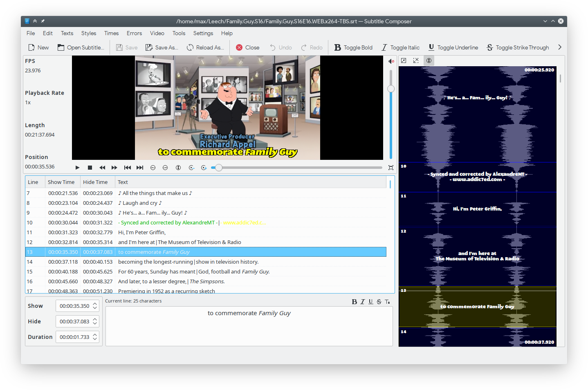Enter full screen video mode icon
The height and width of the screenshot is (390, 588).
click(x=391, y=168)
